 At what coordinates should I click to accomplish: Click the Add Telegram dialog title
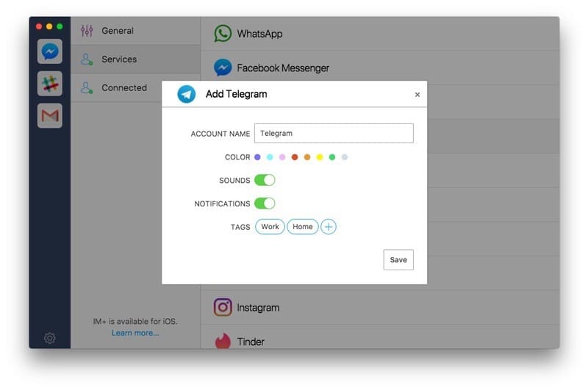pyautogui.click(x=236, y=94)
